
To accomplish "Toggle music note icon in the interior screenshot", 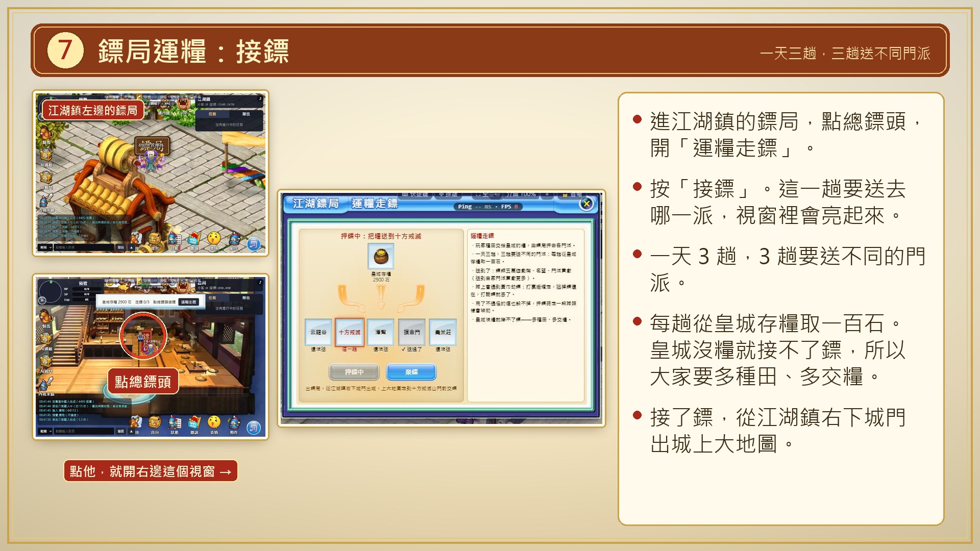I will coord(260,282).
